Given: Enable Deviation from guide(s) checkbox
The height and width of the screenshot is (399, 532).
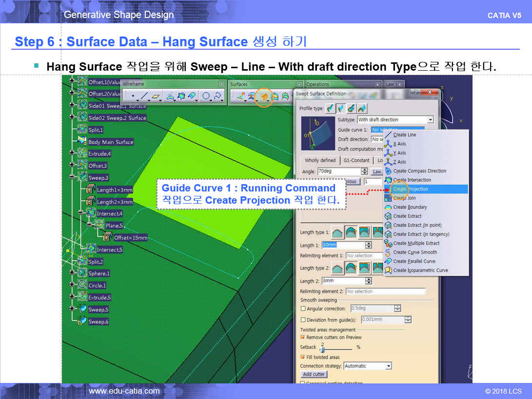Looking at the screenshot, I should (x=303, y=320).
